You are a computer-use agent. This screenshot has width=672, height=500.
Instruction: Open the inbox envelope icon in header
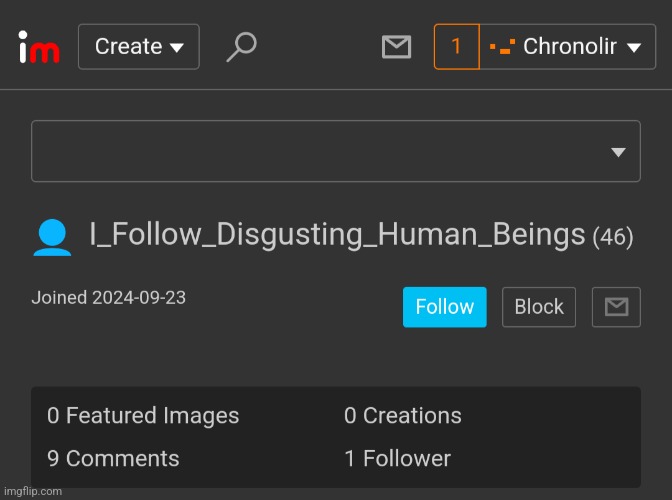(396, 47)
